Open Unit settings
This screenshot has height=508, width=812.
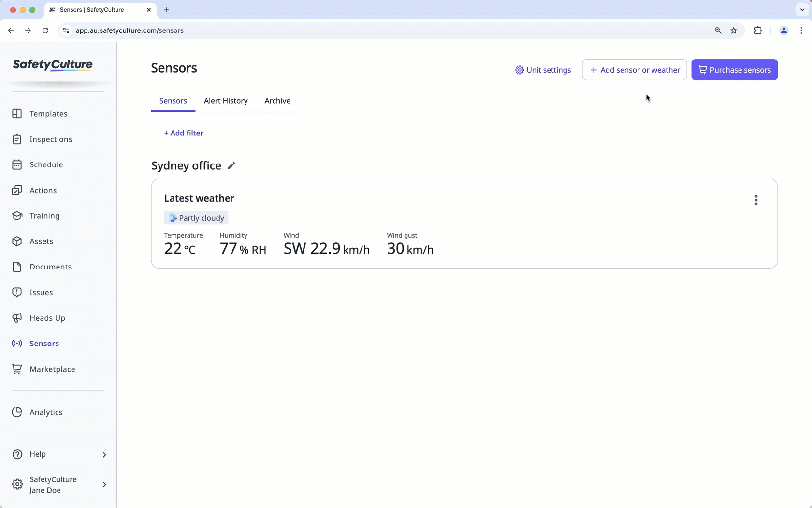tap(543, 70)
